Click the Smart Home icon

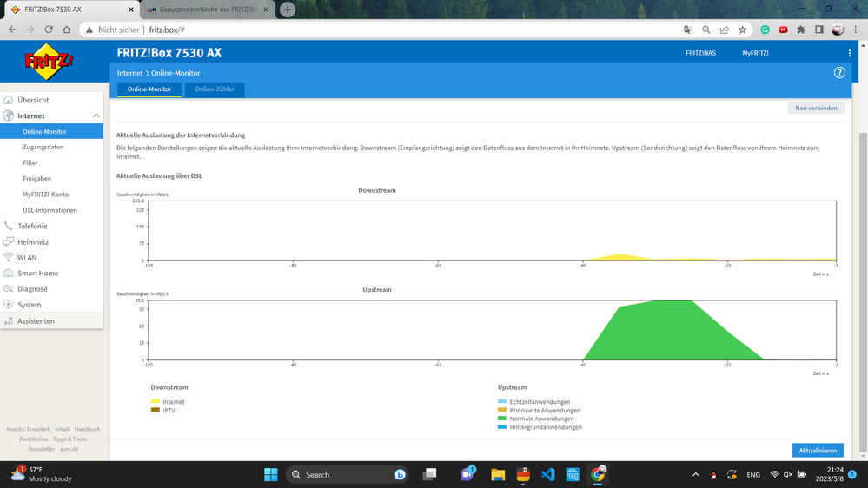(9, 274)
